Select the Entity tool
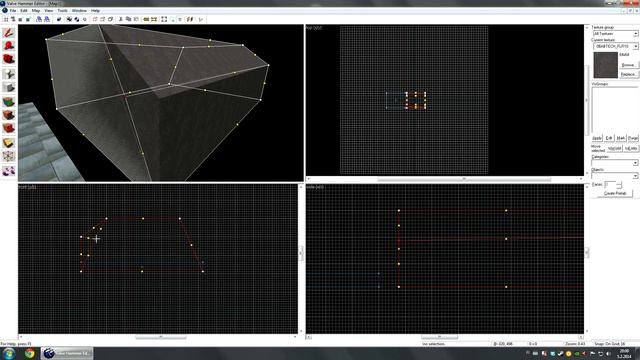Viewport: 640px width, 360px height. click(x=9, y=74)
